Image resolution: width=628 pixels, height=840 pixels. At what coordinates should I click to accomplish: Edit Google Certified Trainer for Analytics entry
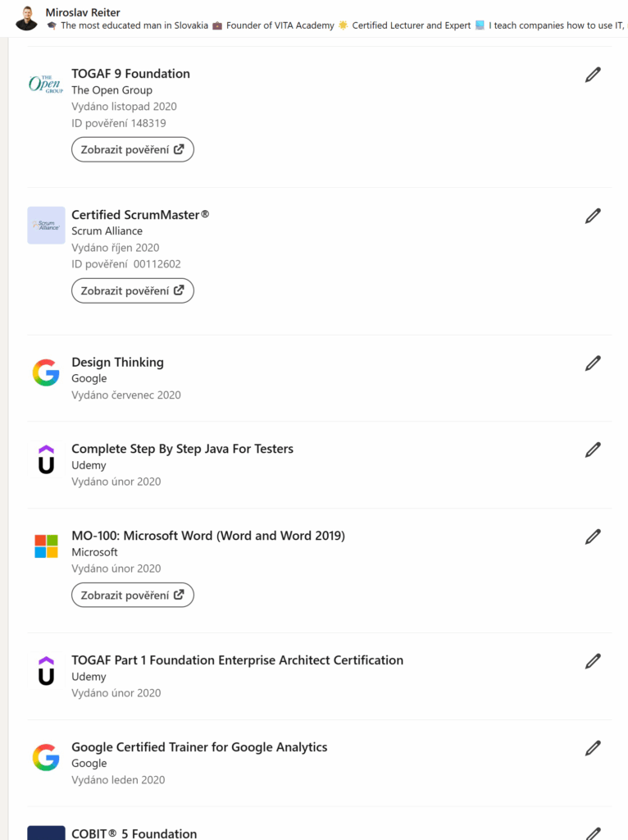[x=593, y=748]
